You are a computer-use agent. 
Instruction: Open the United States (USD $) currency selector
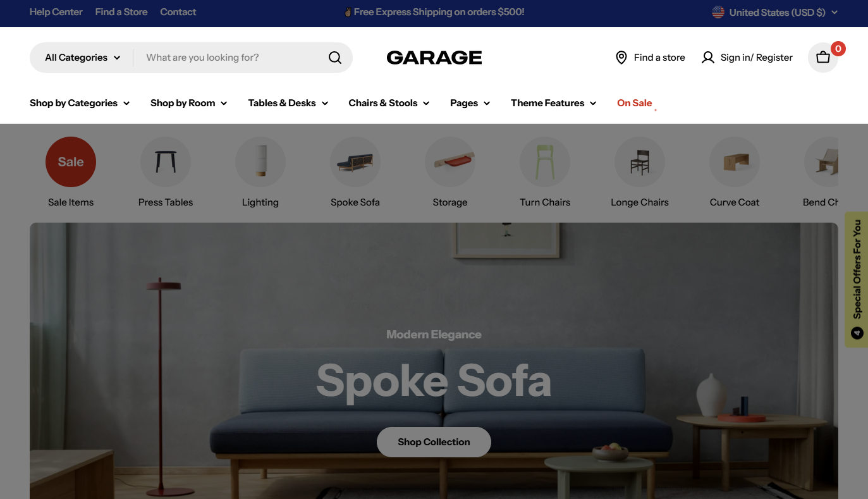pyautogui.click(x=775, y=12)
